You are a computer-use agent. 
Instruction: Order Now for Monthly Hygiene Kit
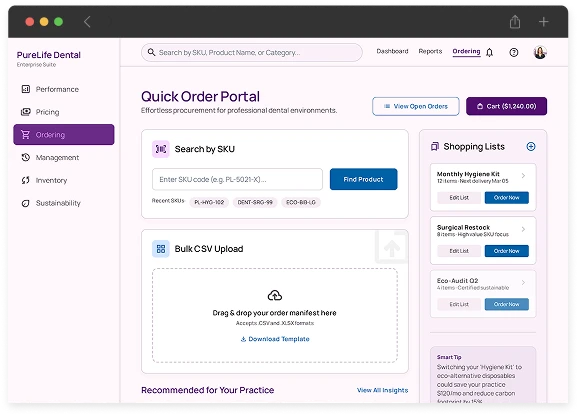(507, 197)
